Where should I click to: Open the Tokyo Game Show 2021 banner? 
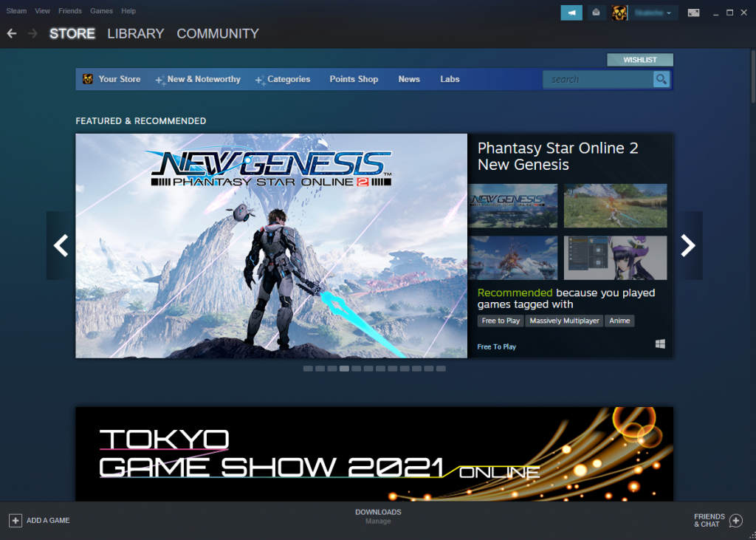[374, 454]
